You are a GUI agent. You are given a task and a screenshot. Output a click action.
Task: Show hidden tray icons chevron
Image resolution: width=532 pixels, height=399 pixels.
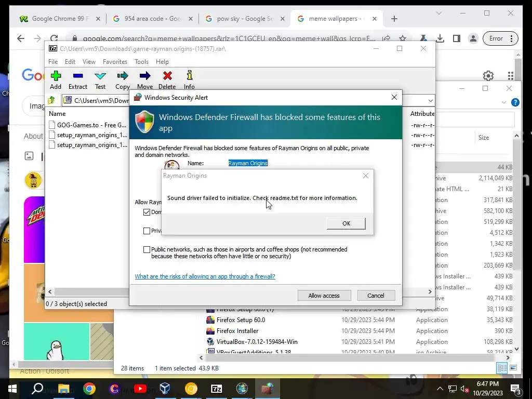(x=440, y=389)
